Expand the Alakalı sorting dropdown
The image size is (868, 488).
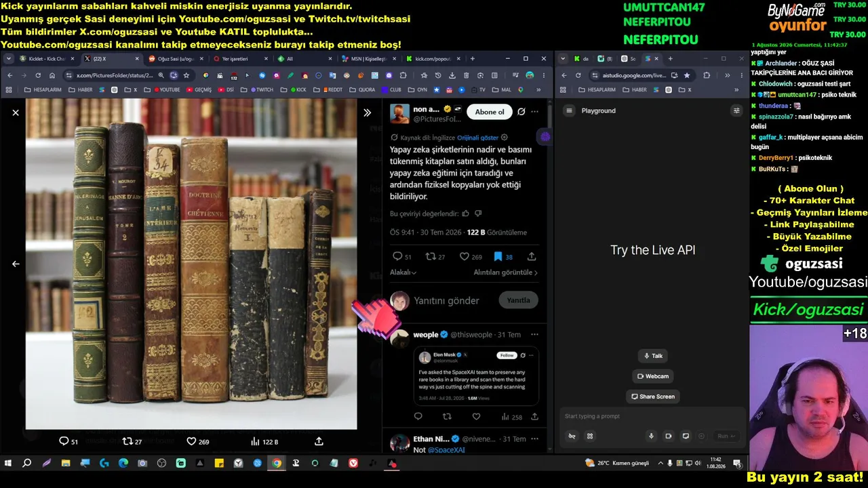(x=403, y=272)
